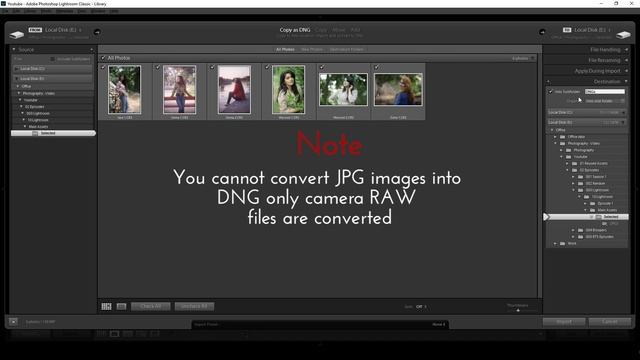
Task: Uncheck the sixth photo's checkbox
Action: click(x=377, y=67)
